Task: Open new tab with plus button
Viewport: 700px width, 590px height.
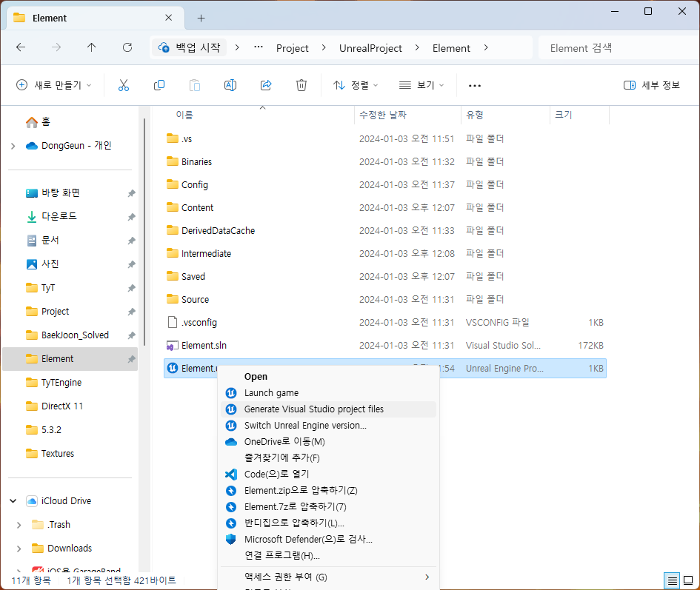Action: [201, 18]
